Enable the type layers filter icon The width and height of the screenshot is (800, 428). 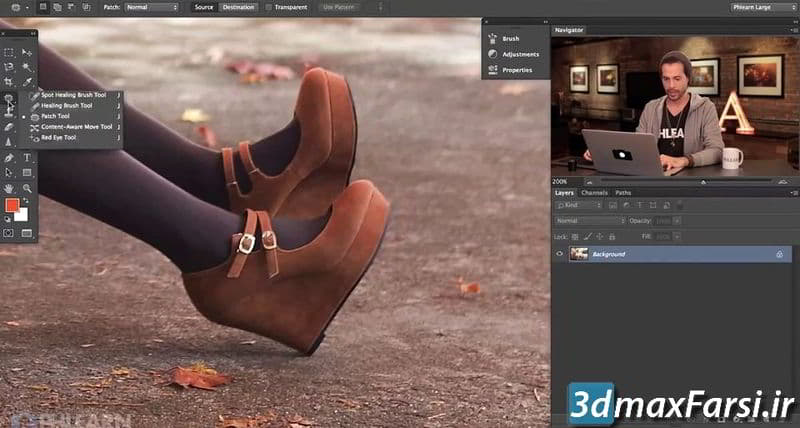tap(639, 206)
